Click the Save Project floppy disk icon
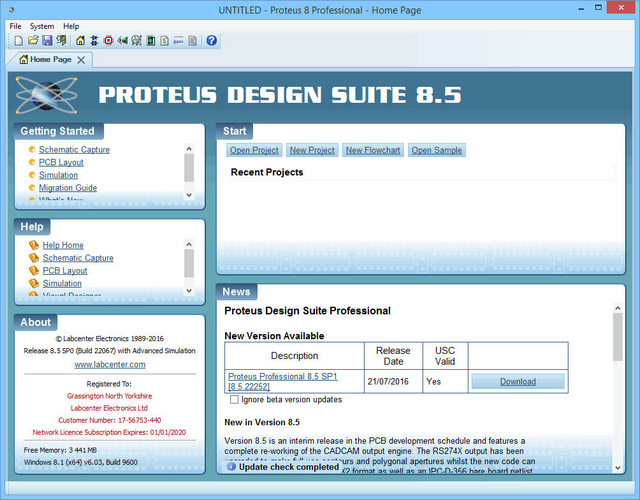This screenshot has height=500, width=640. pos(47,40)
